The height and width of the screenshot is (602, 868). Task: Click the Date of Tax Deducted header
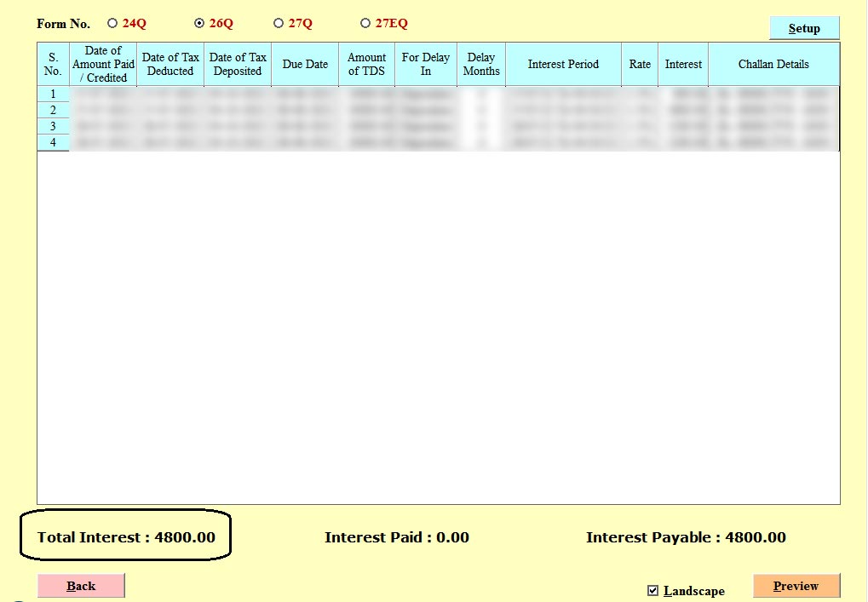point(170,65)
